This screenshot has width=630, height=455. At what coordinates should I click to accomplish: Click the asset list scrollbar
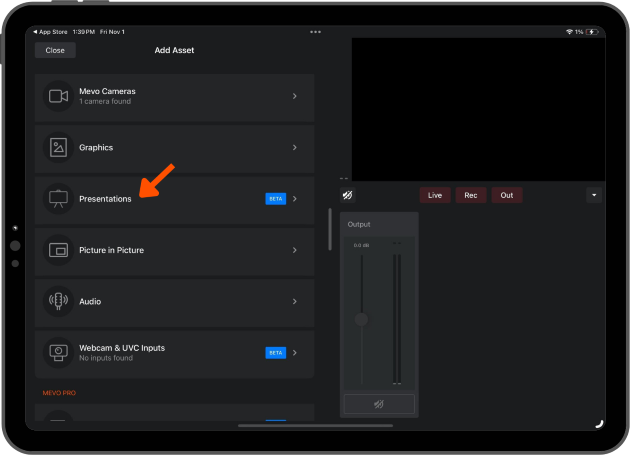(x=330, y=229)
